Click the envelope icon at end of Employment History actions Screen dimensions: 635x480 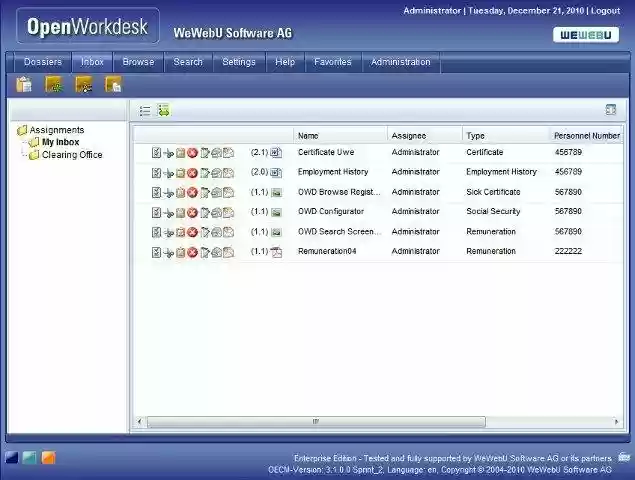(229, 173)
